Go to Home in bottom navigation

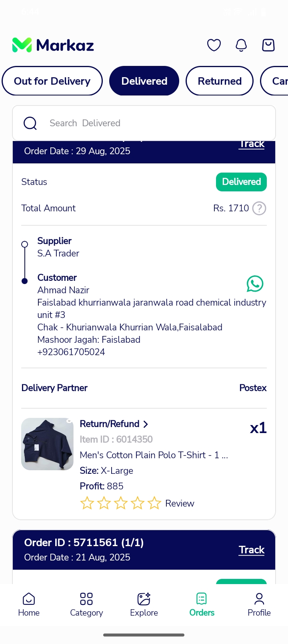pos(29,604)
